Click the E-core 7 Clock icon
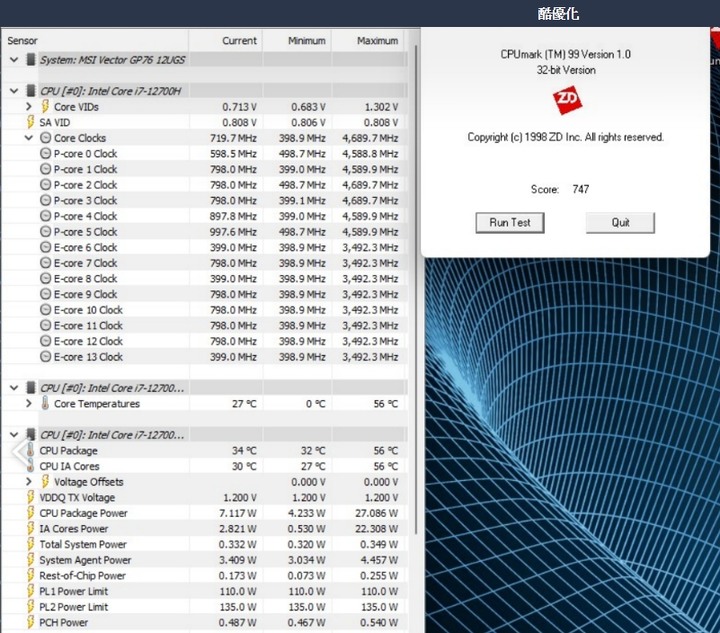The image size is (720, 633). point(45,263)
